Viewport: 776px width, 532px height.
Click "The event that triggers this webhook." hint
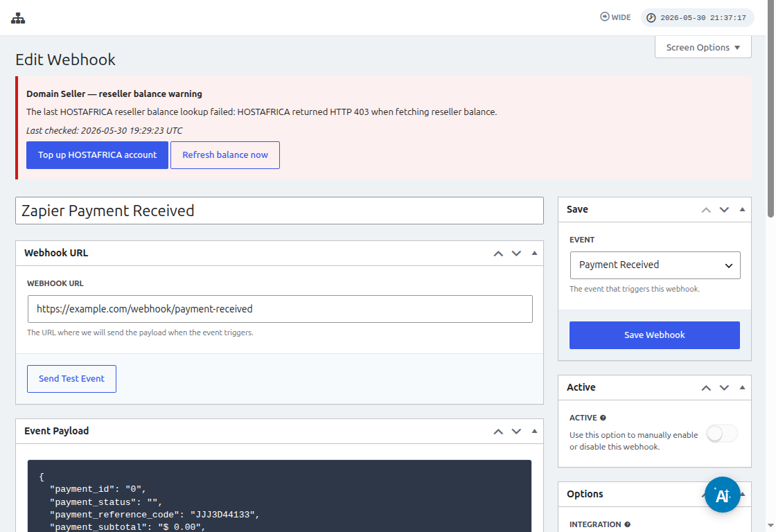click(635, 289)
